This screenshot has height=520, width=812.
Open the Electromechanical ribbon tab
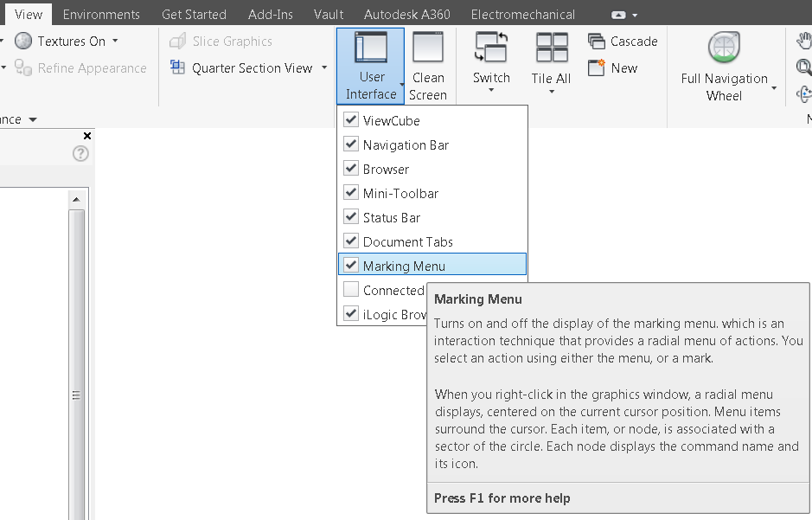(522, 14)
